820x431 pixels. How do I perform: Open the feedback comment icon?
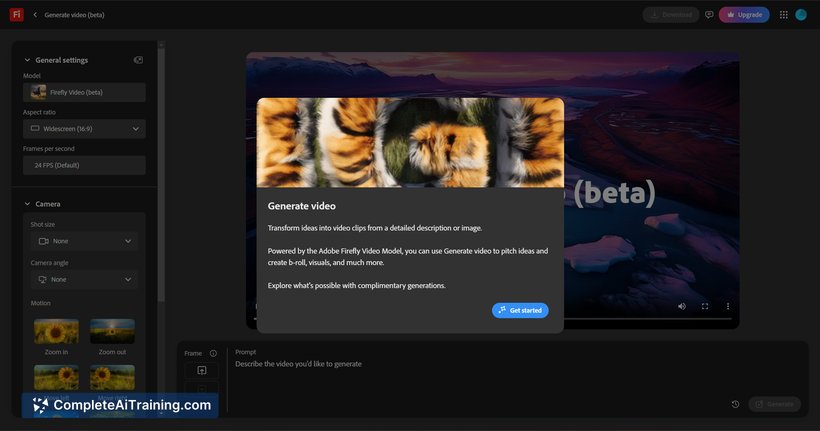tap(709, 15)
